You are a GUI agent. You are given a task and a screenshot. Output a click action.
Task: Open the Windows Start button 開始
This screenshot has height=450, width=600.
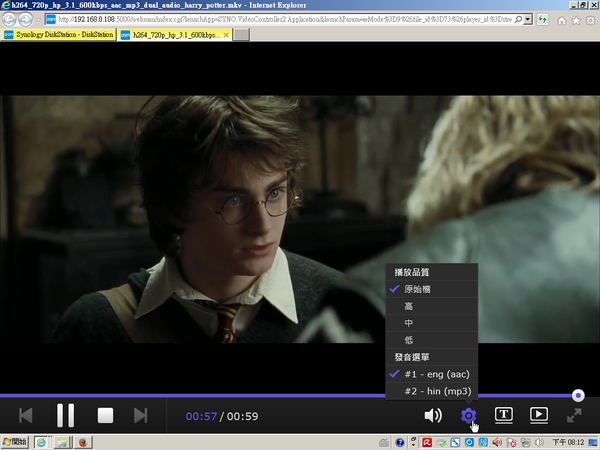pyautogui.click(x=15, y=442)
